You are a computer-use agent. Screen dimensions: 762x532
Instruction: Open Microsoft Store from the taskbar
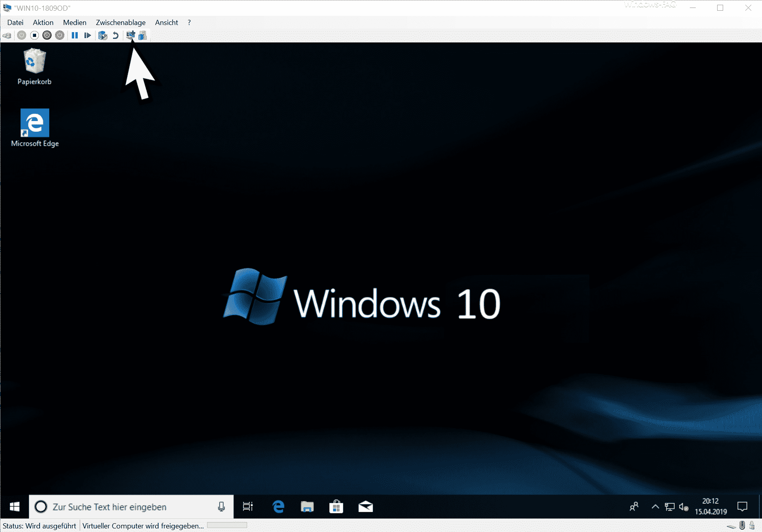tap(336, 507)
